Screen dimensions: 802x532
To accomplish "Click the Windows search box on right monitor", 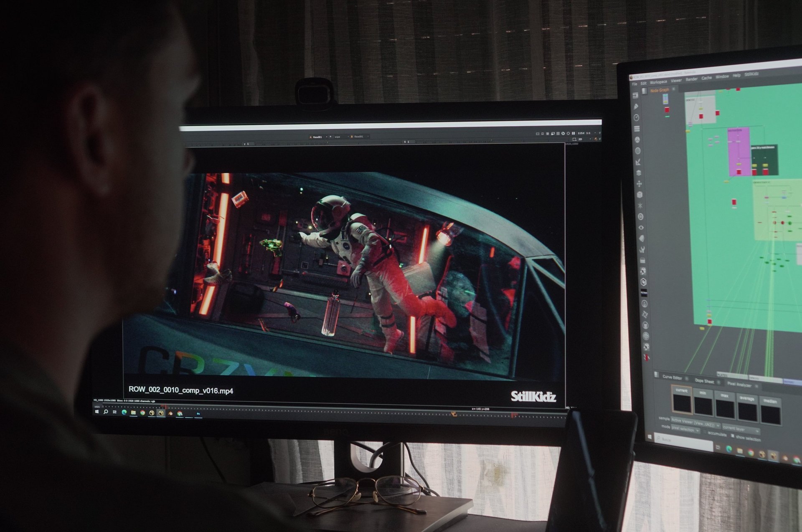I will click(x=683, y=441).
